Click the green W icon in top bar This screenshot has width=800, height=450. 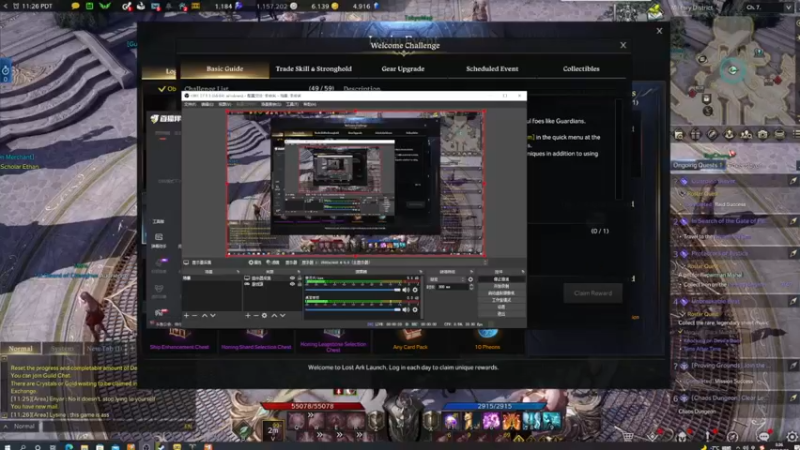click(105, 6)
